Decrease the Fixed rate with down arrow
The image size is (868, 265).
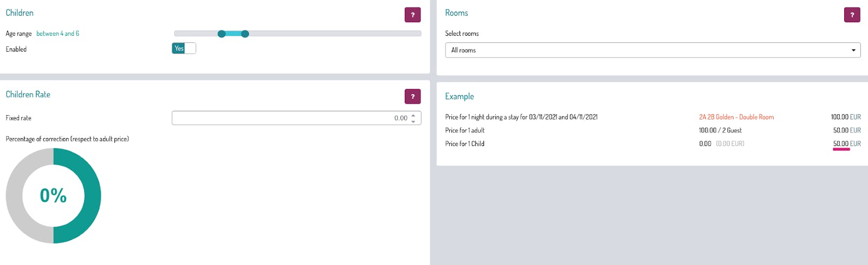pos(413,121)
